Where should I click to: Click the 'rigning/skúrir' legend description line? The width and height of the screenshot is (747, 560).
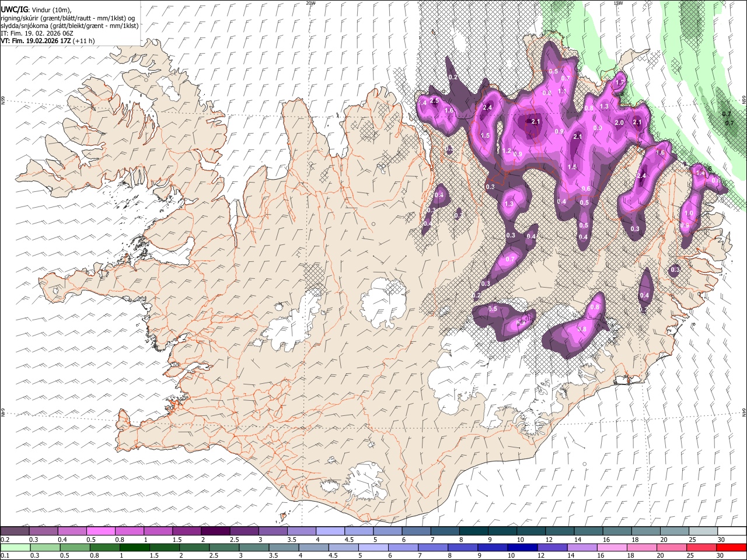click(68, 18)
